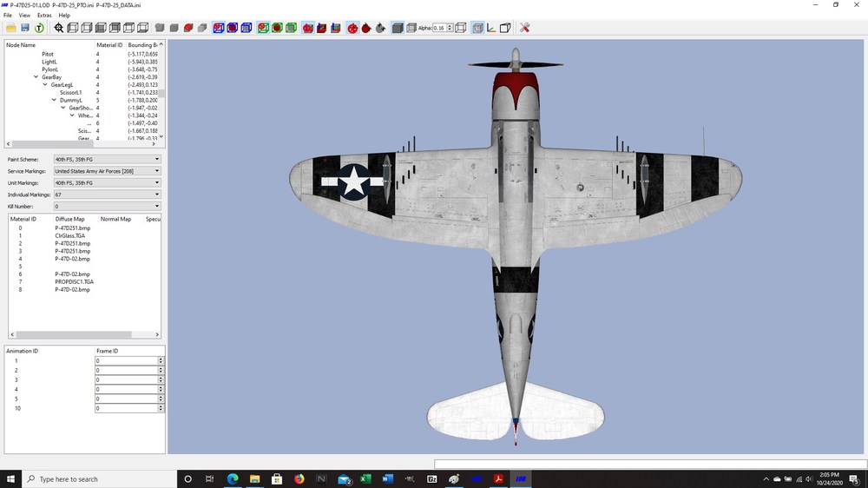Toggle the green box with red sphere icon
Screen dimensions: 868x488
[x=263, y=28]
